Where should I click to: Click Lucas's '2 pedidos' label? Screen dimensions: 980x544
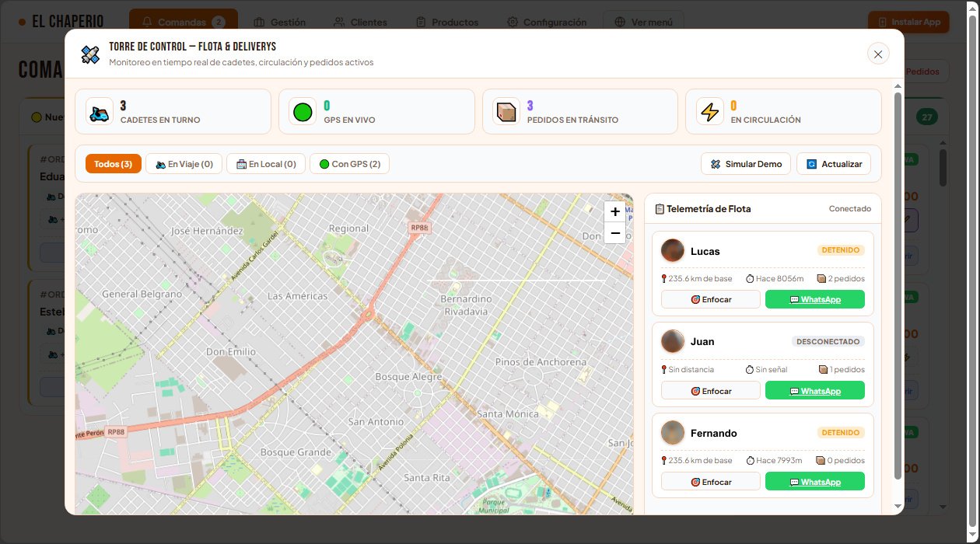coord(841,278)
